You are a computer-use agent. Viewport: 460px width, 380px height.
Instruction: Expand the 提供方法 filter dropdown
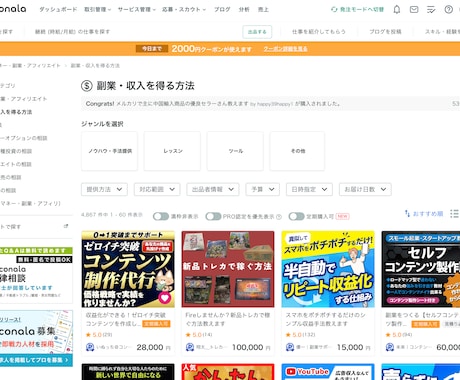(104, 189)
